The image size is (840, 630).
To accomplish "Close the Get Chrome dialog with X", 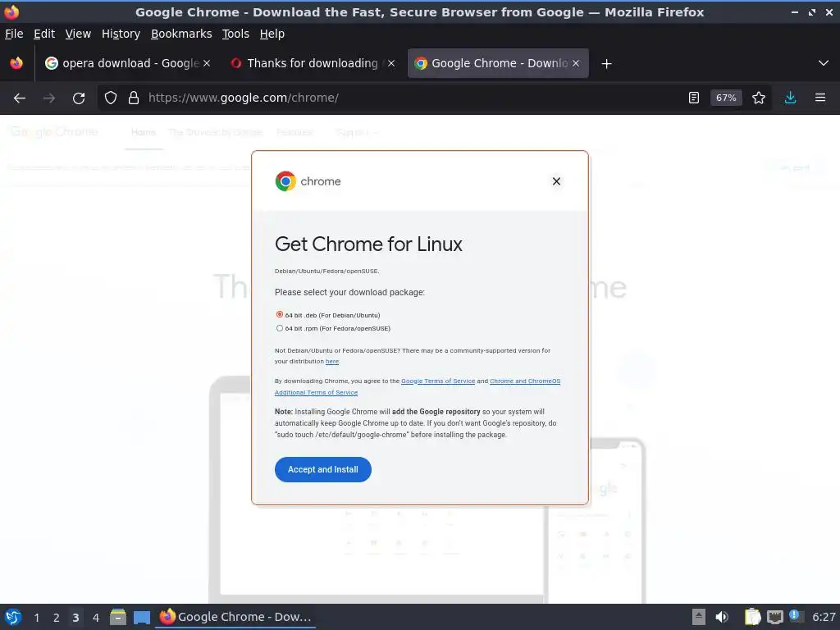I will coord(556,181).
